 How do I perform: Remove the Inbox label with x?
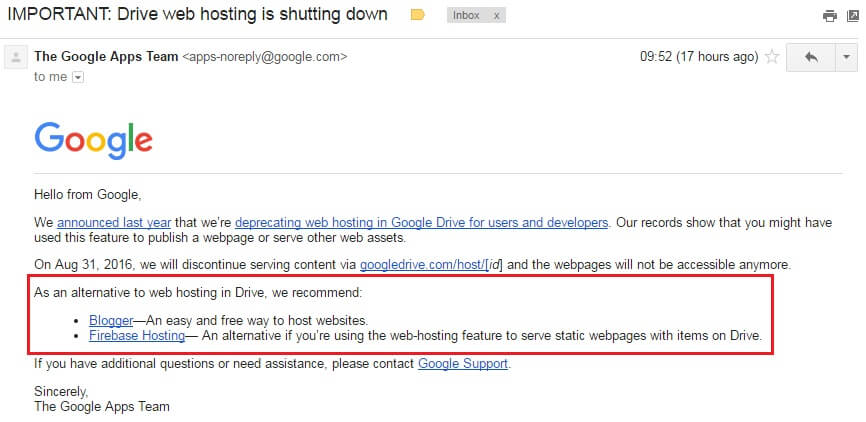pos(497,16)
